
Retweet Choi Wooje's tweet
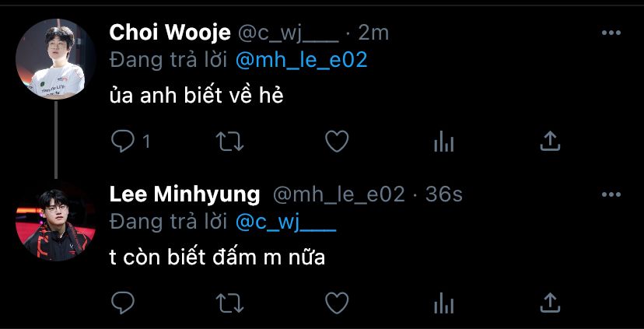click(230, 142)
